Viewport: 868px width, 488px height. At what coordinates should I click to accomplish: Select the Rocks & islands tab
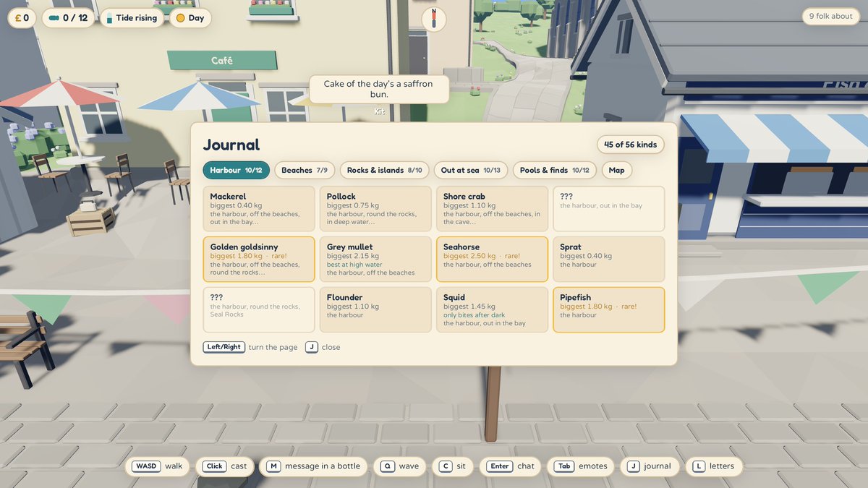point(384,171)
